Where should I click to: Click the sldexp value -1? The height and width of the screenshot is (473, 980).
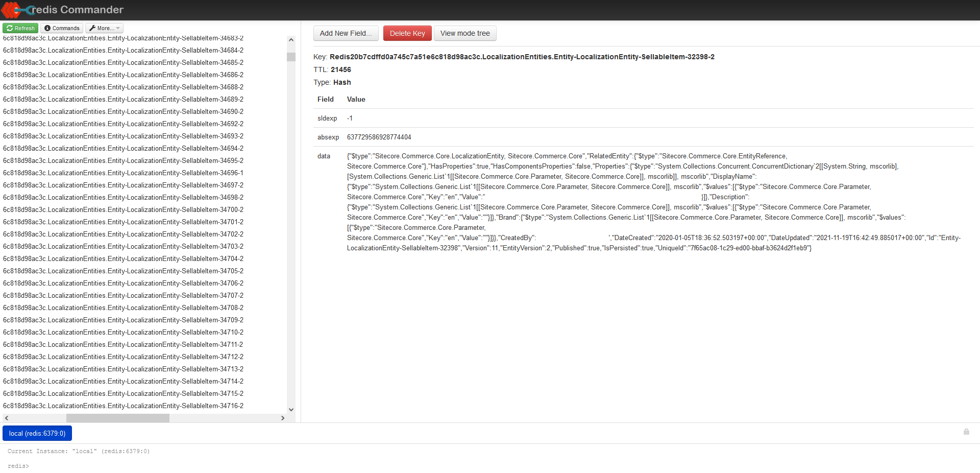[350, 118]
